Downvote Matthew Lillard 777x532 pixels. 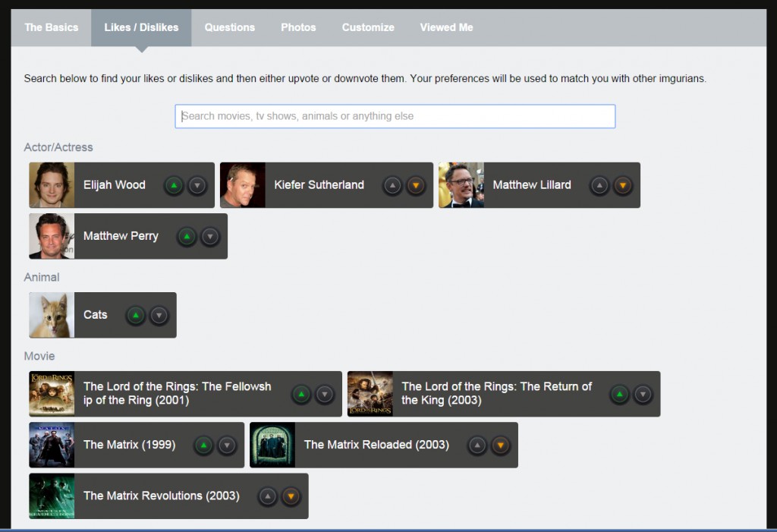(x=623, y=185)
